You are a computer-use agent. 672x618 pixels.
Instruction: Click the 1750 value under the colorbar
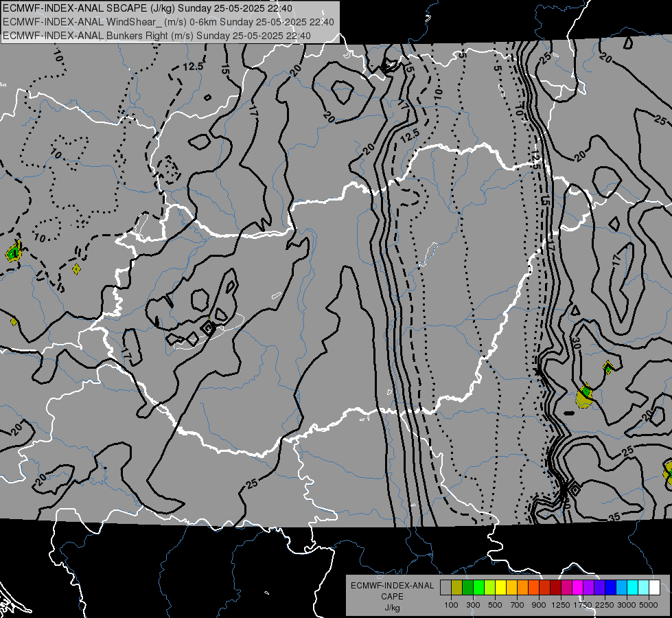pyautogui.click(x=583, y=605)
